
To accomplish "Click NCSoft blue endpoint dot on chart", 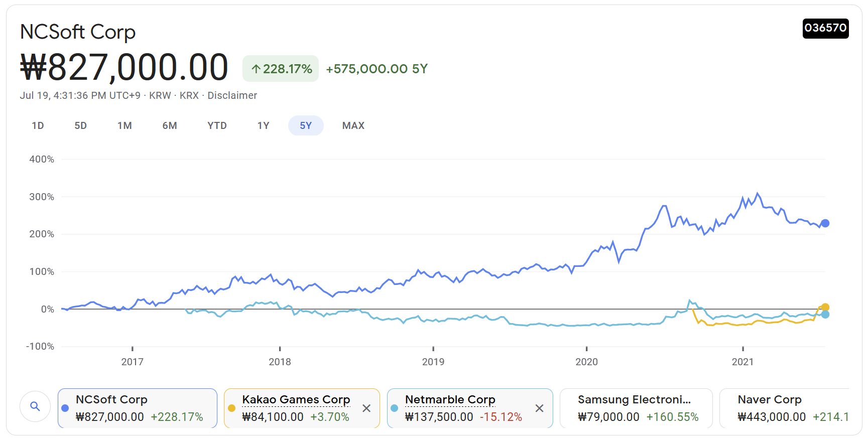I will [825, 223].
